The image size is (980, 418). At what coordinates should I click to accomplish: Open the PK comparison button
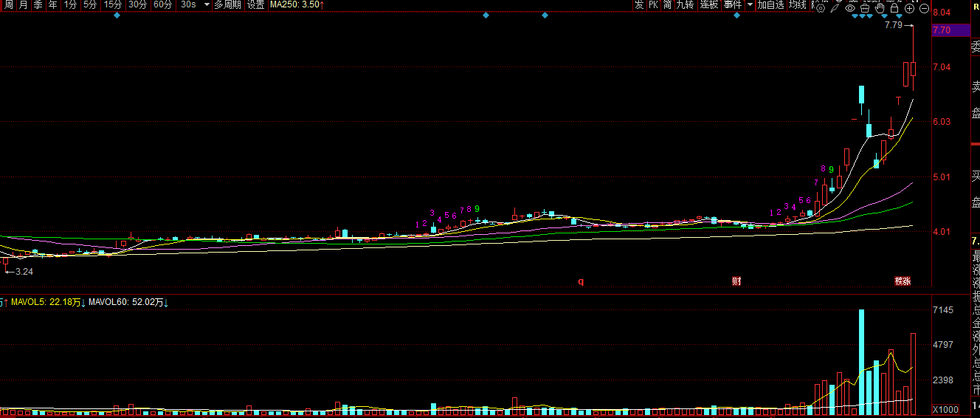click(x=653, y=4)
